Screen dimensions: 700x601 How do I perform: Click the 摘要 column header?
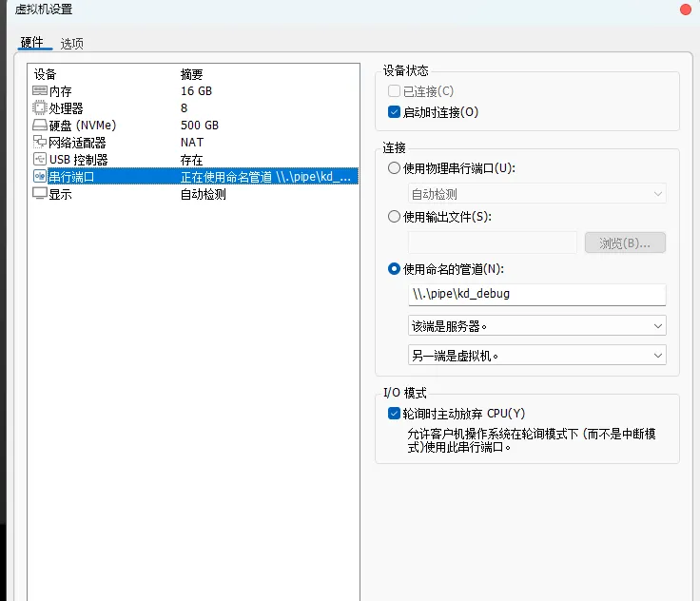pos(191,74)
